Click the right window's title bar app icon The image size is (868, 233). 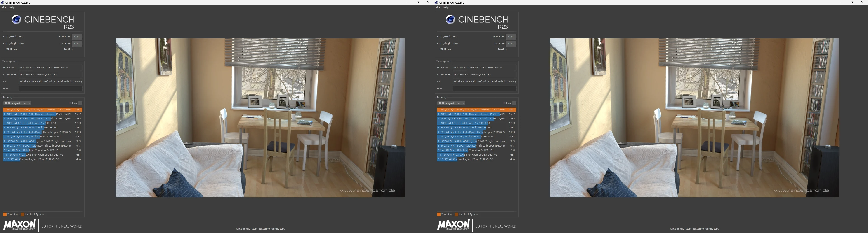click(437, 2)
